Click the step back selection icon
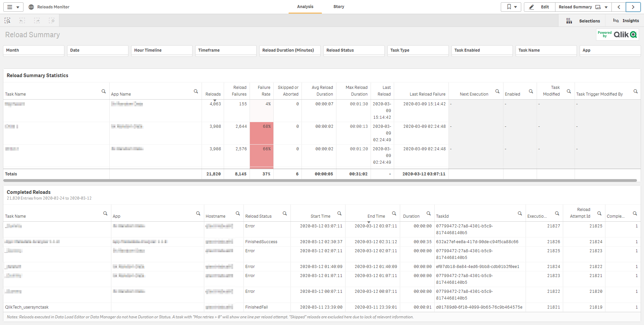The width and height of the screenshot is (644, 325). tap(22, 21)
